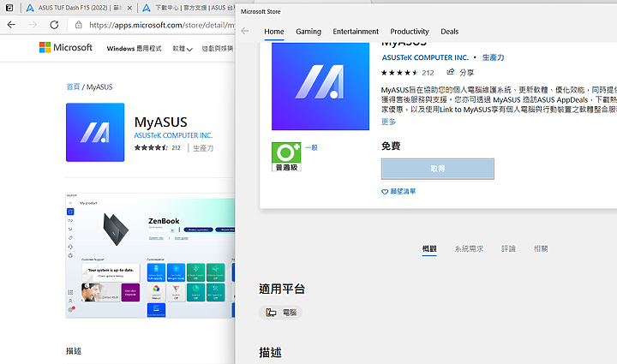
Task: View site security lock info in address bar
Action: pos(79,25)
